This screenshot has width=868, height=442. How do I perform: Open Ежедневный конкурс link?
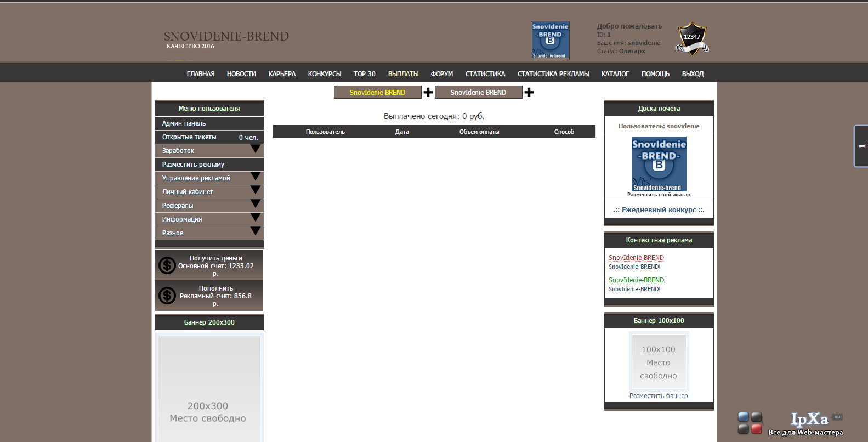point(659,210)
